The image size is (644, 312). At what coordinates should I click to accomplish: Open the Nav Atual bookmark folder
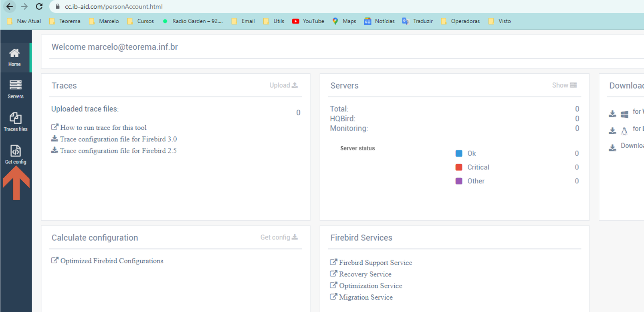pyautogui.click(x=24, y=21)
